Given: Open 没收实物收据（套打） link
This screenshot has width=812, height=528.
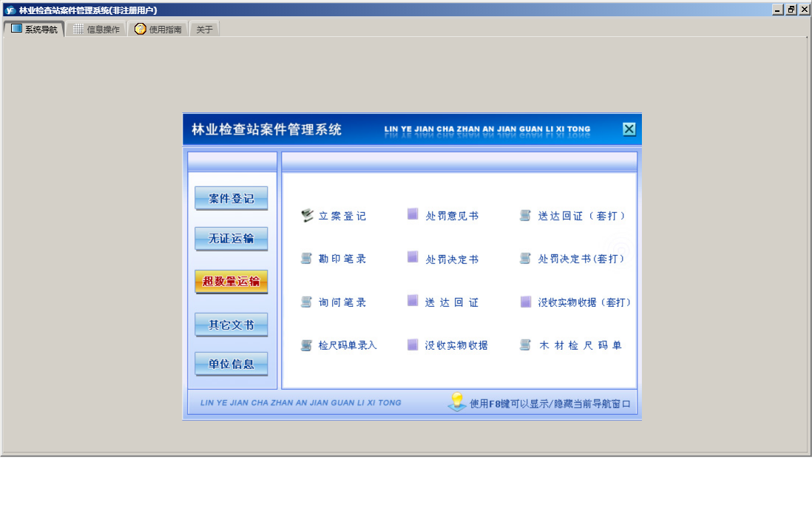Looking at the screenshot, I should pyautogui.click(x=584, y=302).
